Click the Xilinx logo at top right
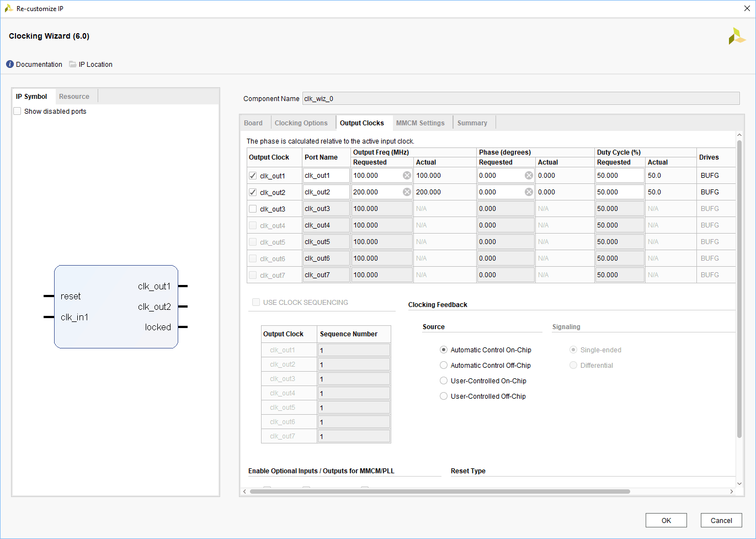This screenshot has height=539, width=756. 736,36
